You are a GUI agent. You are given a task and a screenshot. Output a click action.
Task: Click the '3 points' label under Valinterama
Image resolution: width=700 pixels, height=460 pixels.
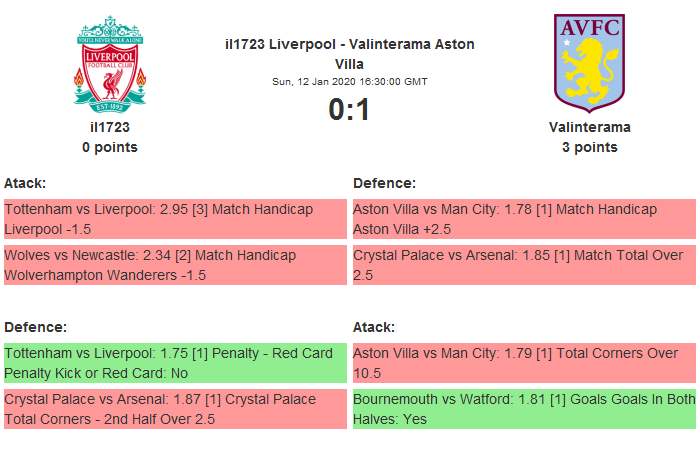(589, 147)
